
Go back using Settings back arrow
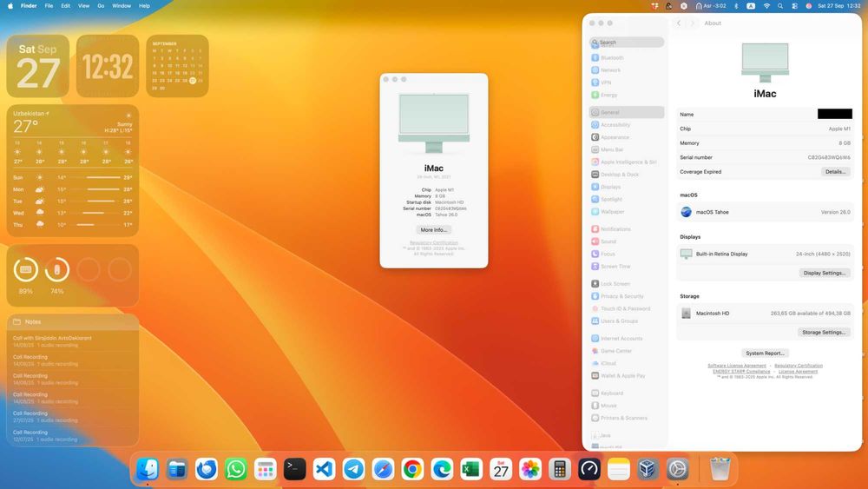click(679, 23)
